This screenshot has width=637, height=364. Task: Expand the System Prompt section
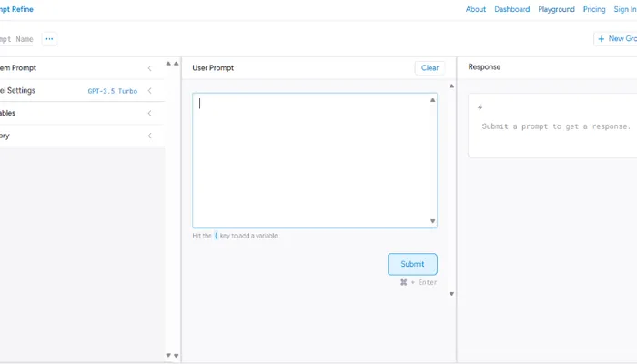(149, 68)
